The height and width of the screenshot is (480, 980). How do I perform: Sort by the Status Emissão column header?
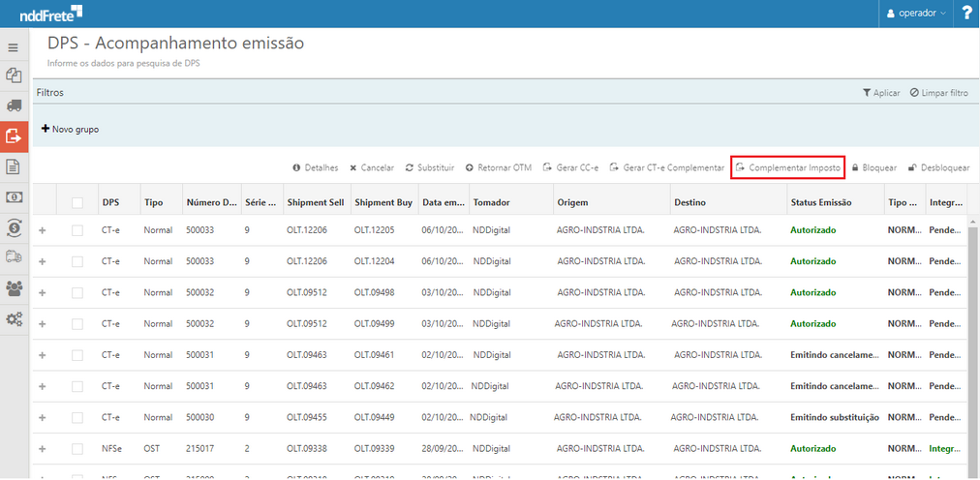coord(820,202)
